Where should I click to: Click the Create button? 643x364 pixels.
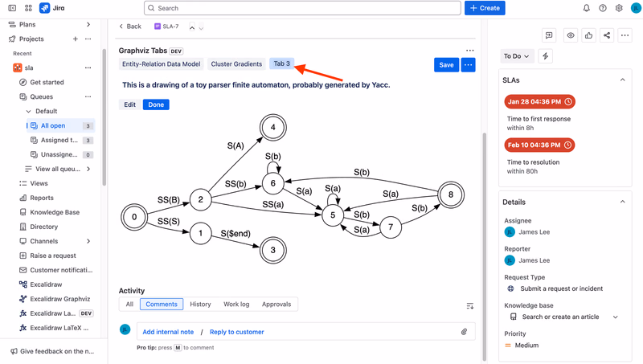[x=485, y=8]
